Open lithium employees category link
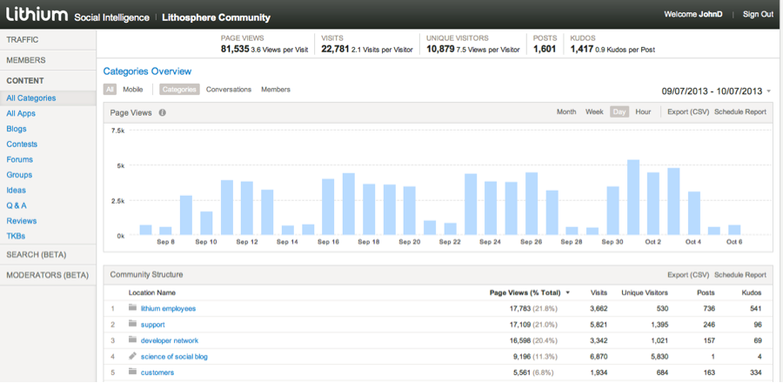The height and width of the screenshot is (383, 783). 168,309
